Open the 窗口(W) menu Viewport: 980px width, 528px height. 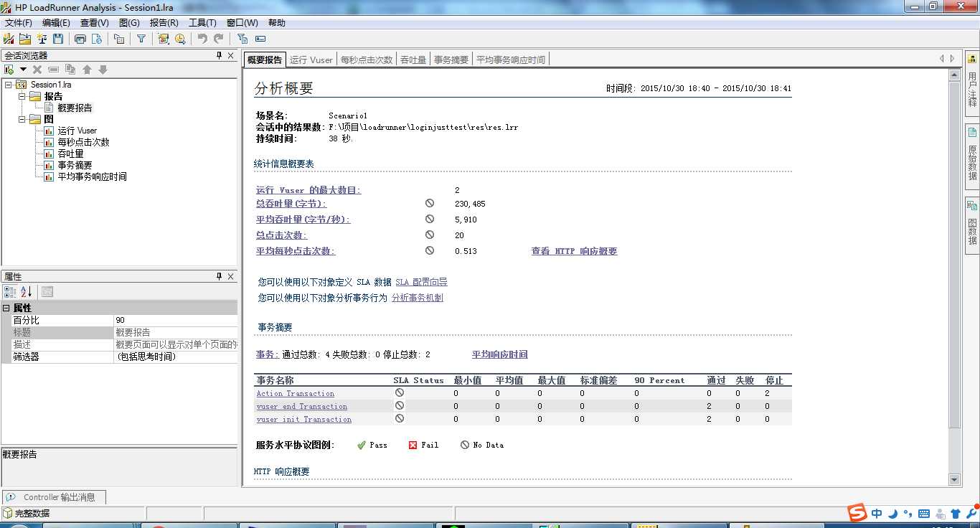pos(242,23)
